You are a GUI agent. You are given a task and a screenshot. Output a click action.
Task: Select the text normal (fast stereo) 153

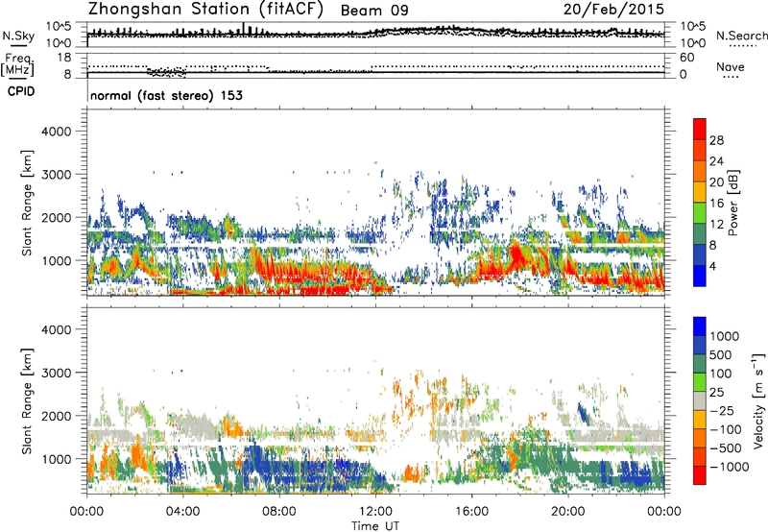pos(166,95)
